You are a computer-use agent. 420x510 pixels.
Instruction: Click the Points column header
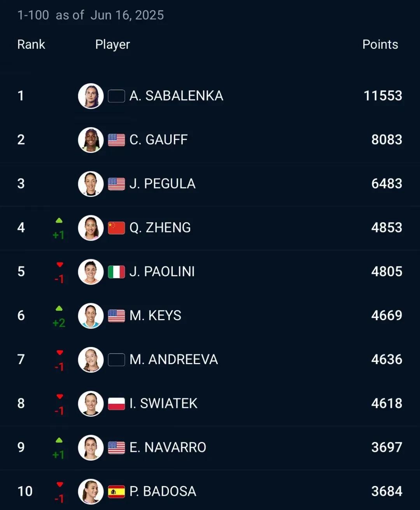(x=380, y=44)
